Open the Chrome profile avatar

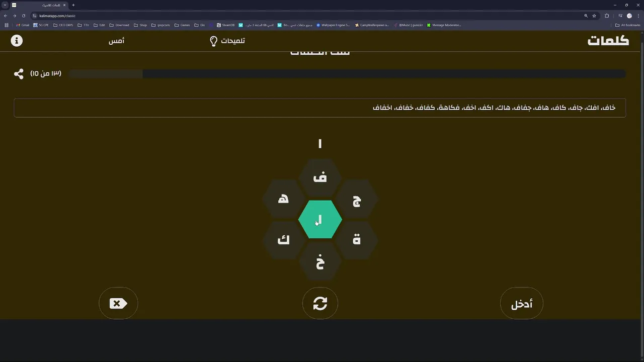[x=629, y=16]
